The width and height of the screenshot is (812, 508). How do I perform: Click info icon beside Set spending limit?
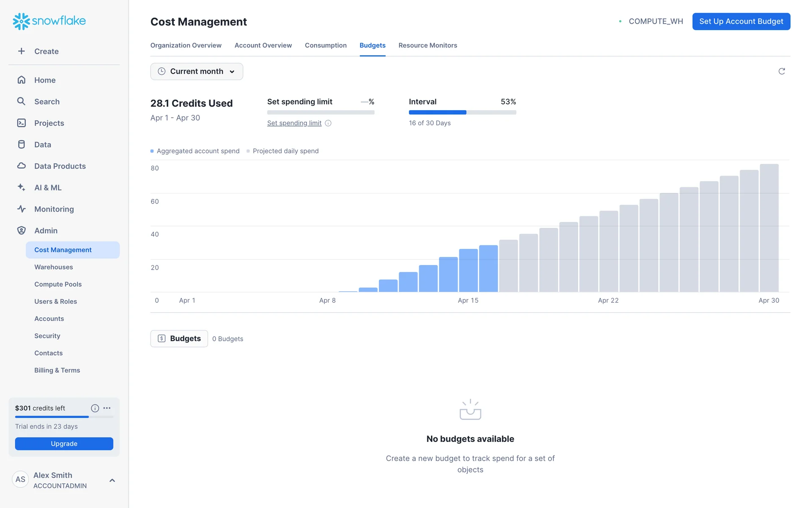[x=328, y=123]
